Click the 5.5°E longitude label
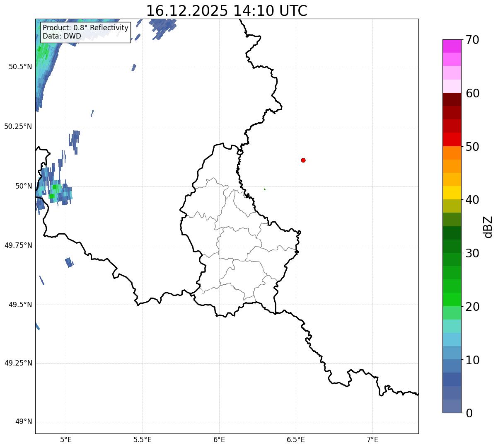This screenshot has width=498, height=448. pos(143,439)
